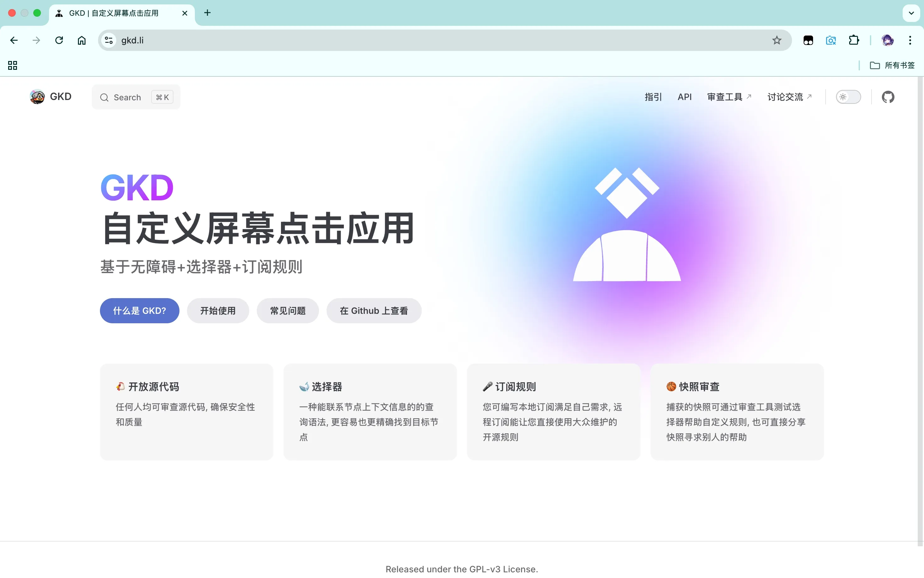Viewport: 924px width, 578px height.
Task: Go to browser home page icon
Action: [x=82, y=41]
